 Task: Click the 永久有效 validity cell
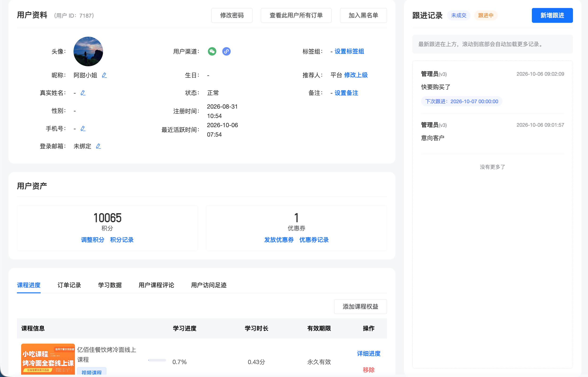coord(319,362)
